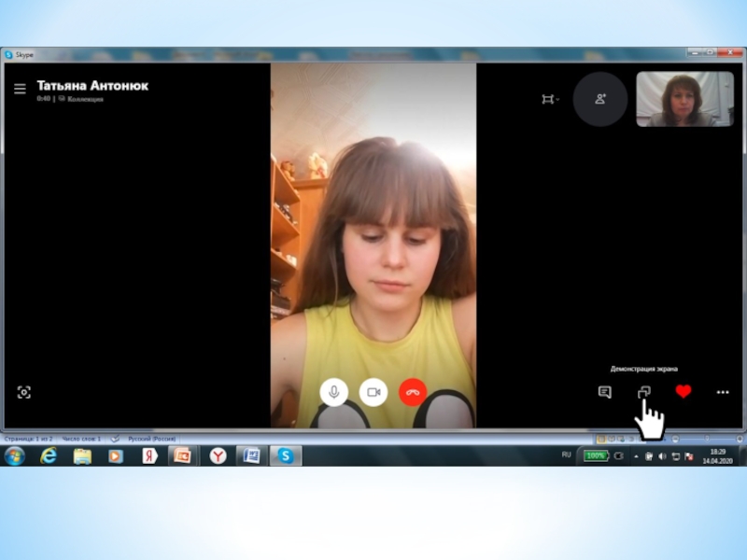Take a snapshot with the capture icon
Image resolution: width=747 pixels, height=560 pixels.
click(24, 393)
